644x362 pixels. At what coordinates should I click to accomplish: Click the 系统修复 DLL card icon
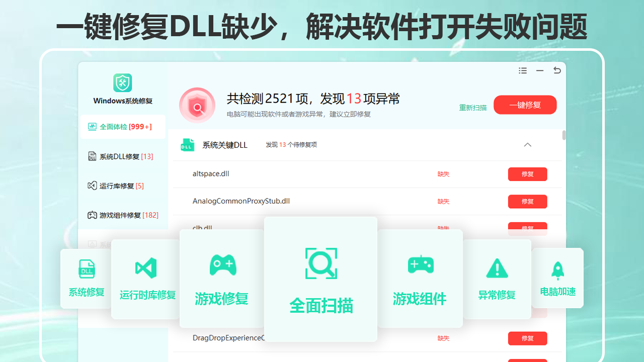(87, 269)
